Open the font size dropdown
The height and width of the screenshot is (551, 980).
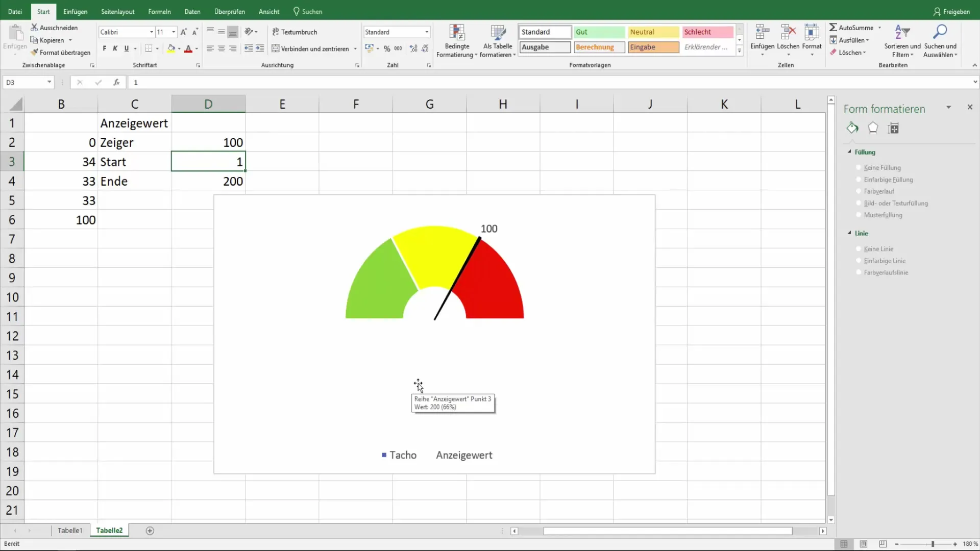coord(174,32)
